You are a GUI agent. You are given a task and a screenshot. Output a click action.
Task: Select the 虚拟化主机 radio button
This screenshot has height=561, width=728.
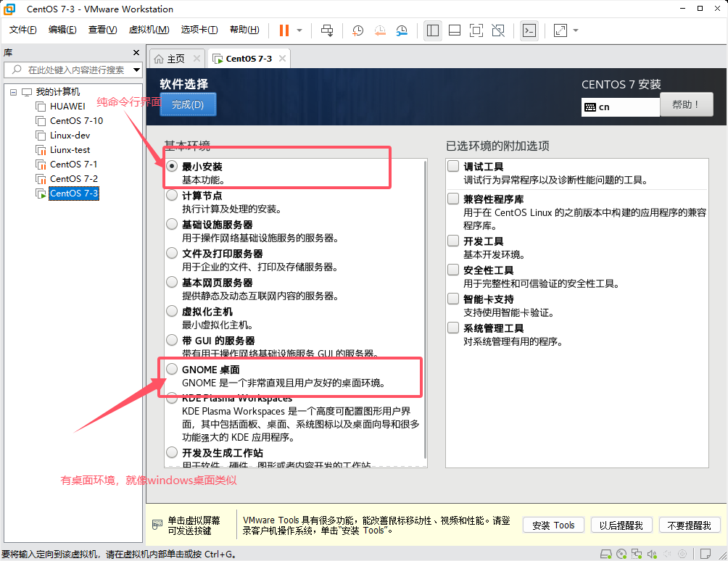pyautogui.click(x=172, y=311)
